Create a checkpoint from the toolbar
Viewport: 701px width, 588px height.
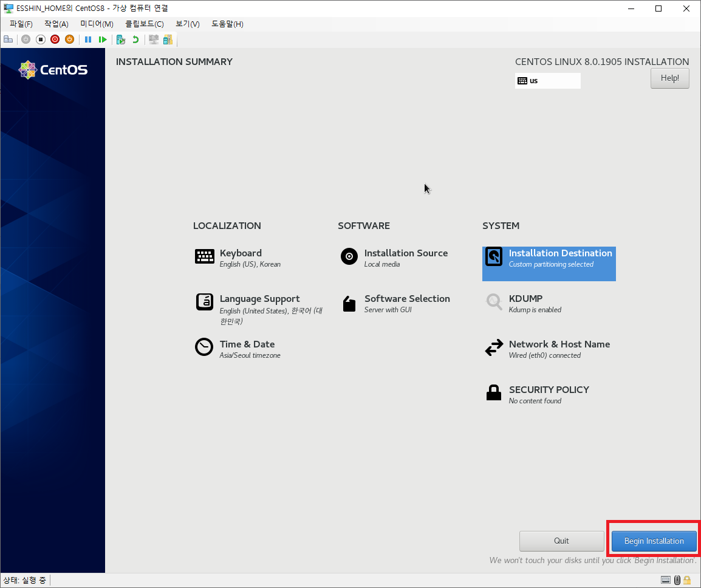121,39
